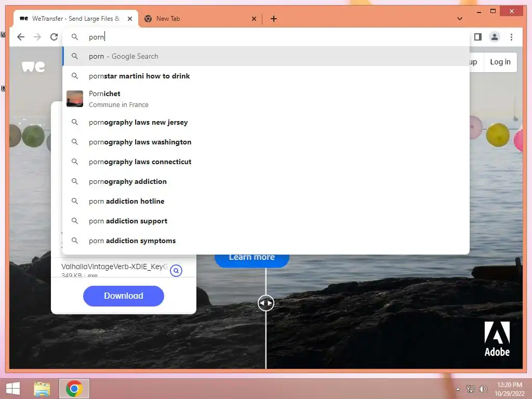
Task: Click the browser forward arrow
Action: click(x=37, y=37)
